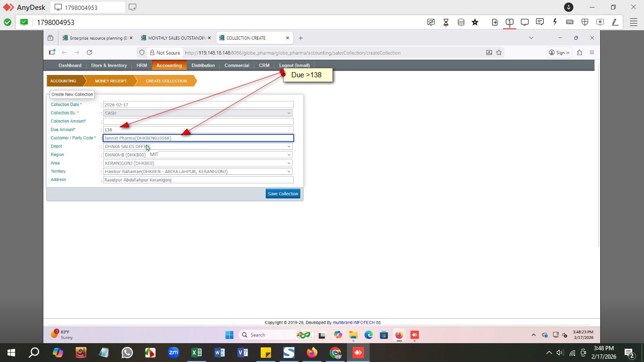
Task: Open Chrome from local taskbar
Action: pyautogui.click(x=335, y=353)
